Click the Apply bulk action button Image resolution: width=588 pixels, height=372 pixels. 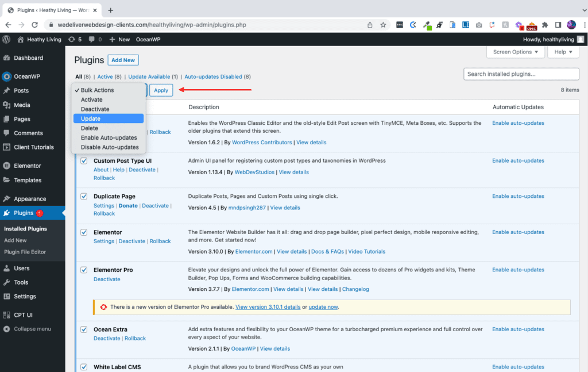point(161,90)
